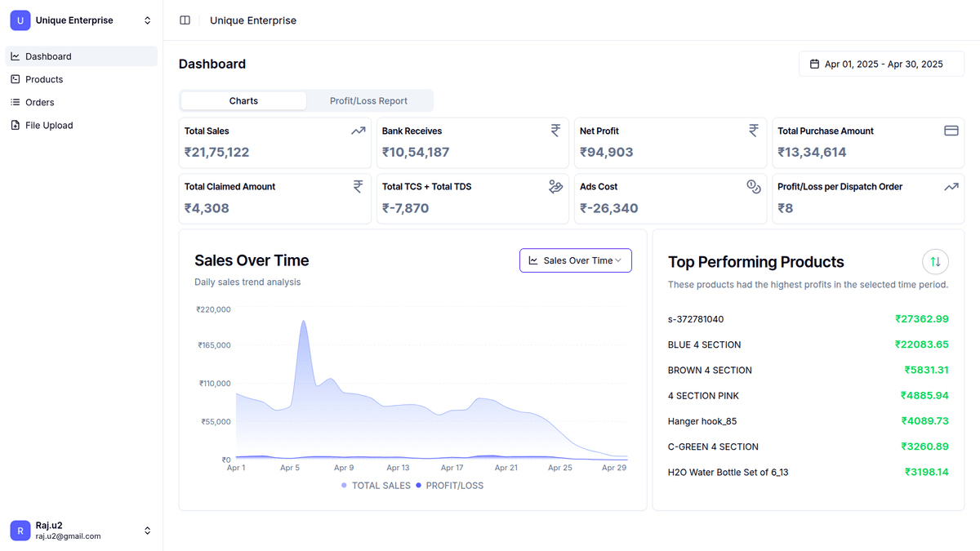Open the Unique Enterprise workspace switcher
Viewport: 980px width, 551px height.
[79, 20]
